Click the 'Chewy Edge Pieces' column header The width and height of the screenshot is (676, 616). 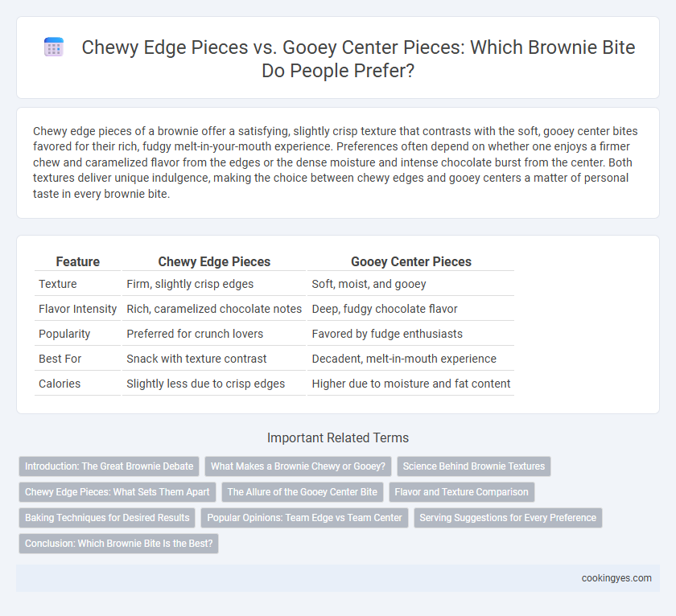(214, 262)
